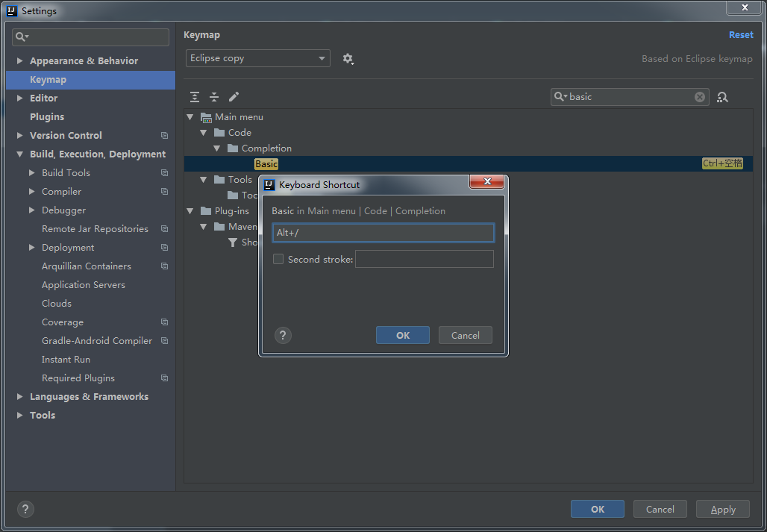Select Keymap in settings sidebar
The width and height of the screenshot is (767, 532).
point(90,80)
